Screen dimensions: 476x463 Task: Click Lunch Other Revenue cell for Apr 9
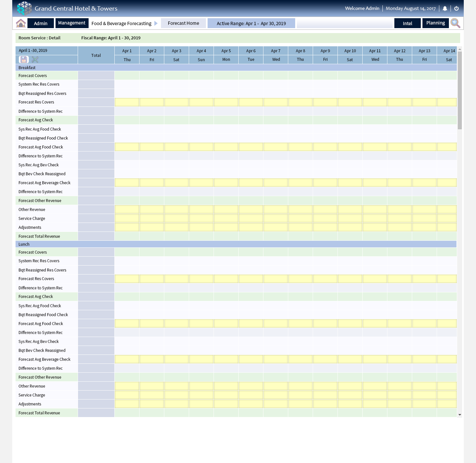click(x=325, y=386)
